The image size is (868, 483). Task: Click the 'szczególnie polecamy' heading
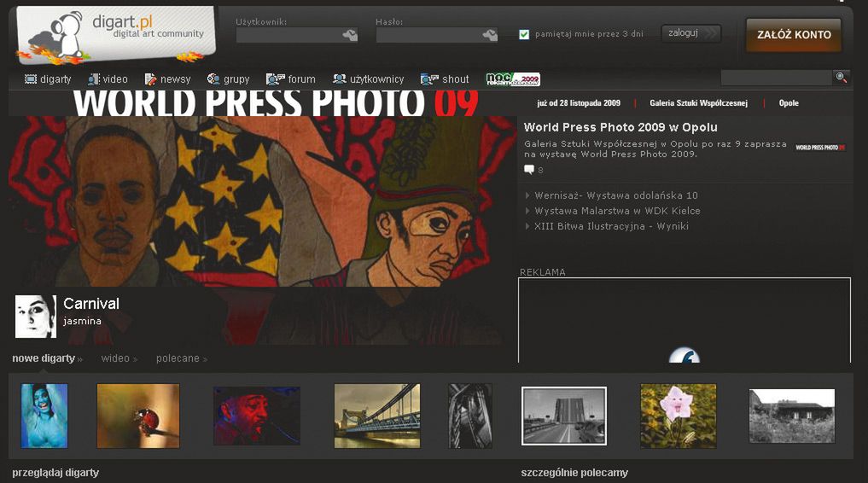[x=574, y=473]
